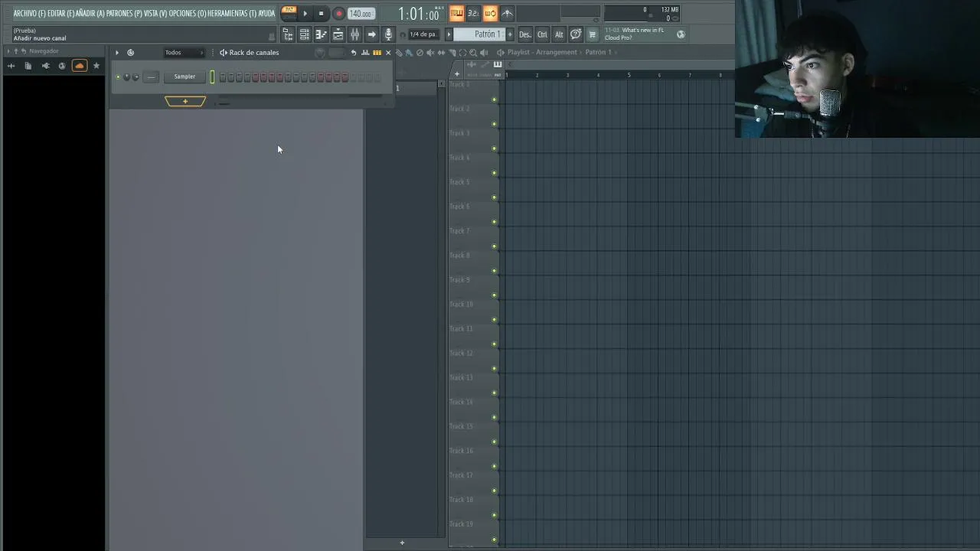Click the 140 tempo field

(x=360, y=14)
